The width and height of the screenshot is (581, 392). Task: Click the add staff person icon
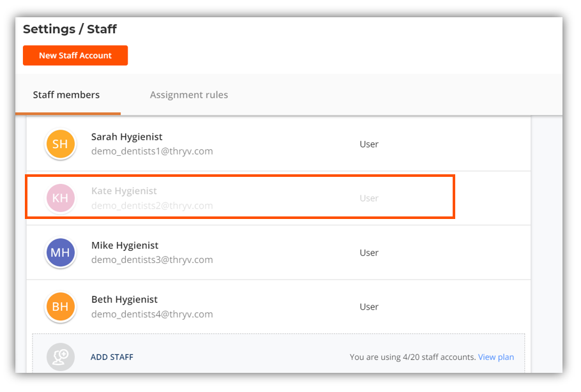(x=60, y=358)
